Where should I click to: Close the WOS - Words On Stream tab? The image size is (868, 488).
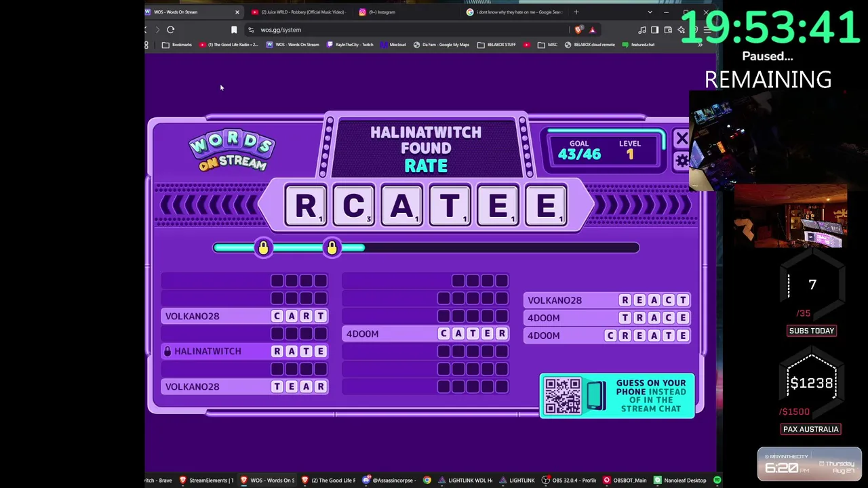tap(237, 12)
